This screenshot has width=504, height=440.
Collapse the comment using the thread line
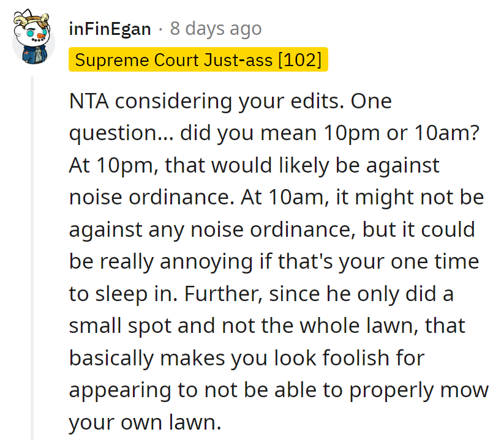coord(32,257)
